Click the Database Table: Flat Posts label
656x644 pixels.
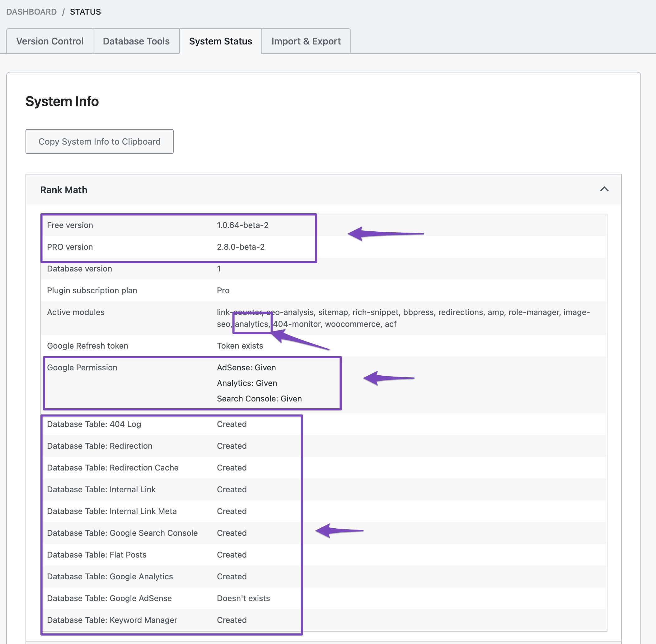click(96, 555)
